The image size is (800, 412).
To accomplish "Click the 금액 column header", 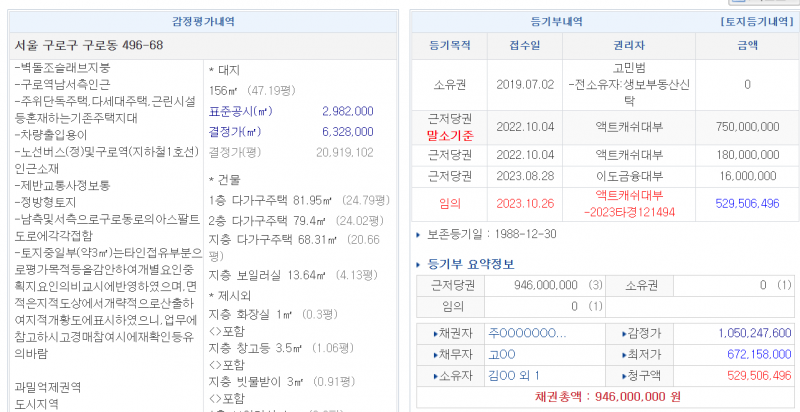I will click(x=747, y=45).
